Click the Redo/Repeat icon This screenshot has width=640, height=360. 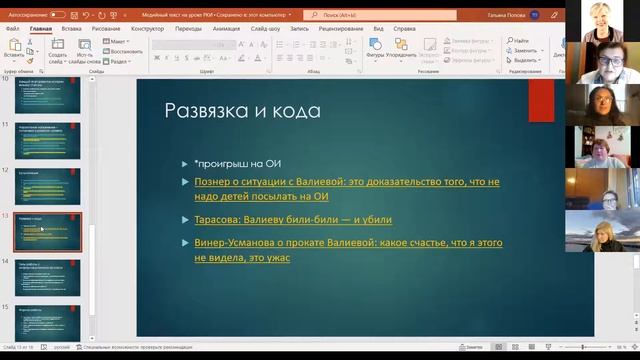[102, 15]
